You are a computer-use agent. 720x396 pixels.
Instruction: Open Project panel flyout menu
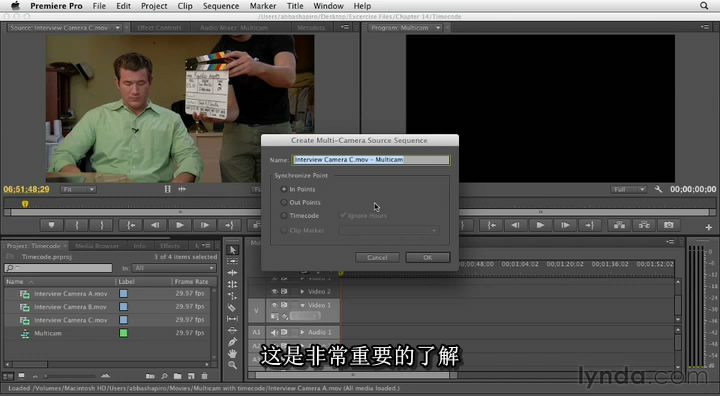(207, 246)
